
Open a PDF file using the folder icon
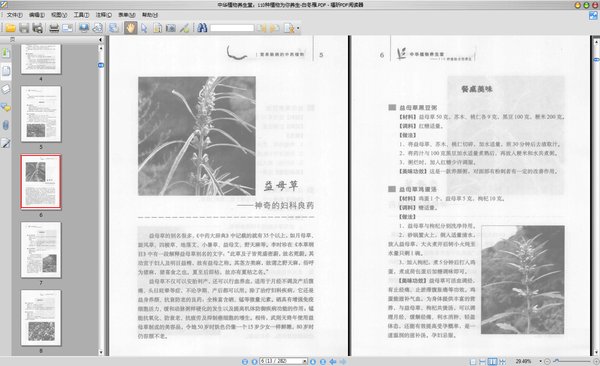click(10, 28)
